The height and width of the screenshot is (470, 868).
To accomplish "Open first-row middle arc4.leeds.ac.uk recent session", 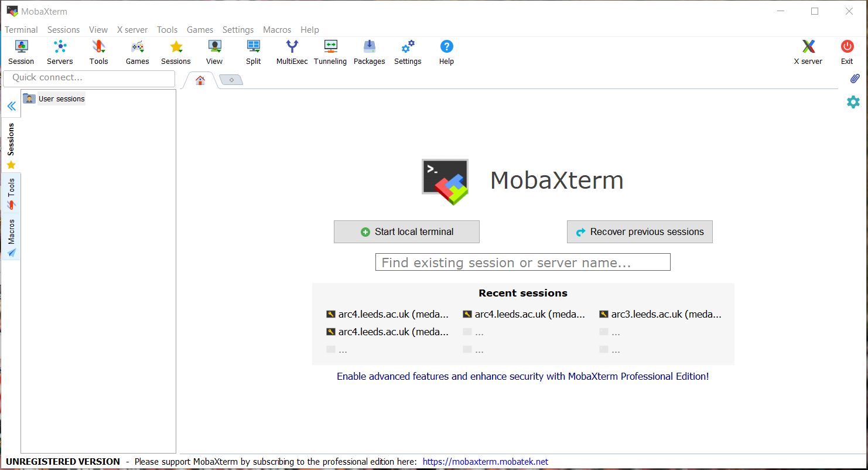I will pos(524,314).
